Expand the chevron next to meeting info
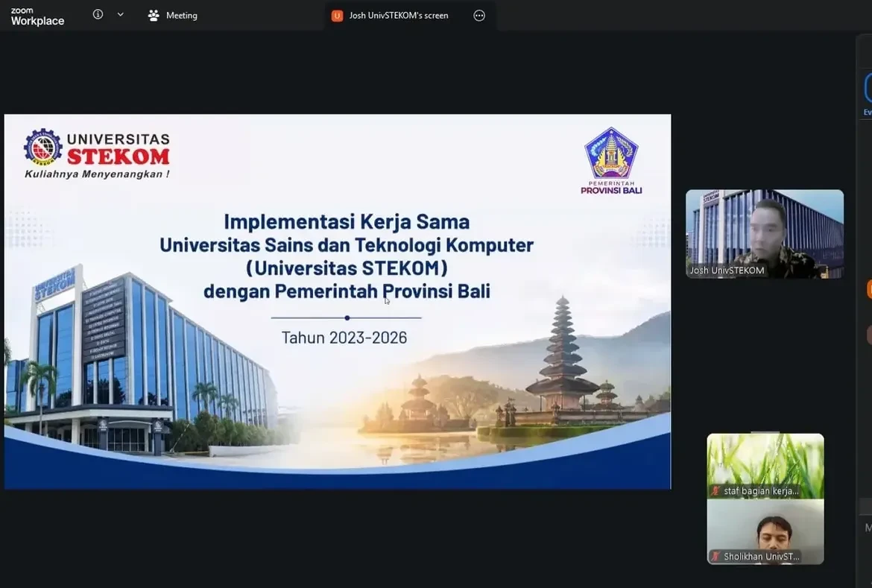Screen dimensions: 872x588 point(120,14)
